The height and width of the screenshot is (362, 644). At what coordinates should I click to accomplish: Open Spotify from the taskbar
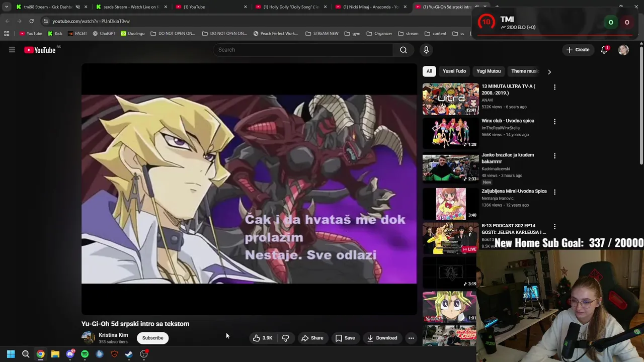coord(85,354)
